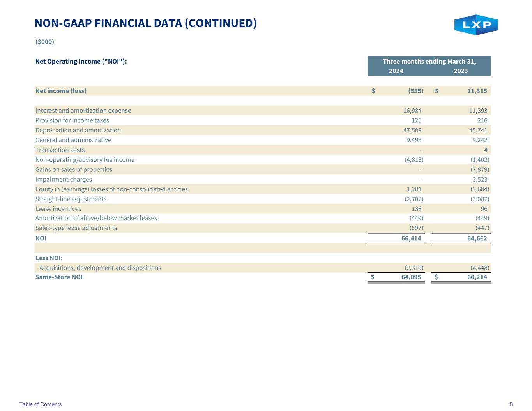
Task: Click the 2023 NOI total 64,662
Action: tap(477, 238)
